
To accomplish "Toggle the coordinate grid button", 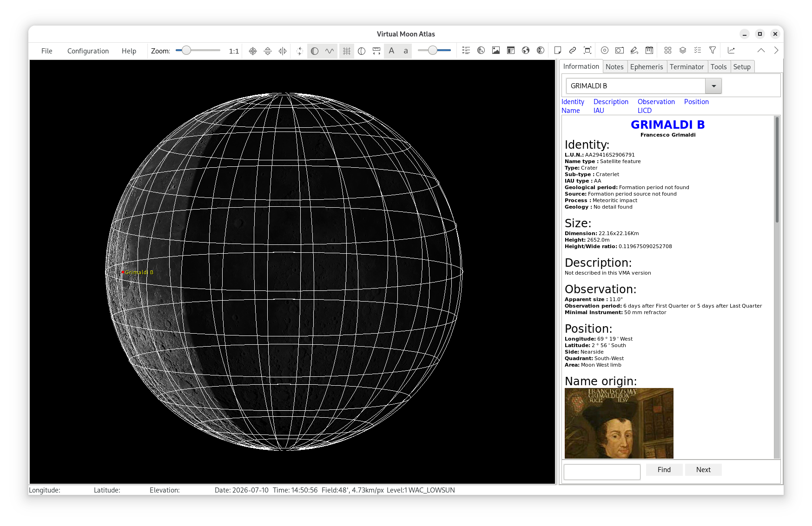I will pyautogui.click(x=347, y=51).
